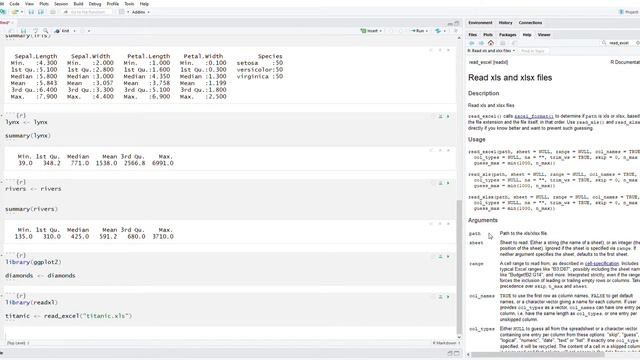Open the Tools menu
Screen dimensions: 640x360
129,4
